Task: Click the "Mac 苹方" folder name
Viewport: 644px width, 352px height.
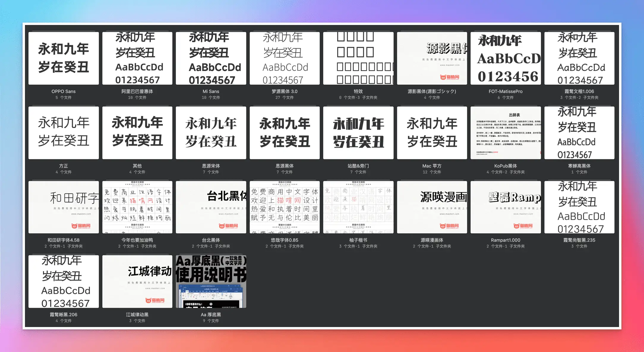Action: pyautogui.click(x=432, y=166)
